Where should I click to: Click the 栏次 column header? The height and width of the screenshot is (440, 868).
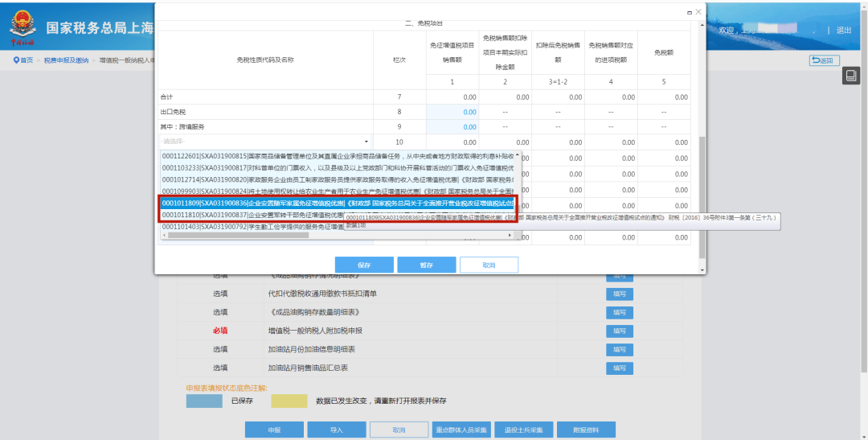tap(399, 60)
